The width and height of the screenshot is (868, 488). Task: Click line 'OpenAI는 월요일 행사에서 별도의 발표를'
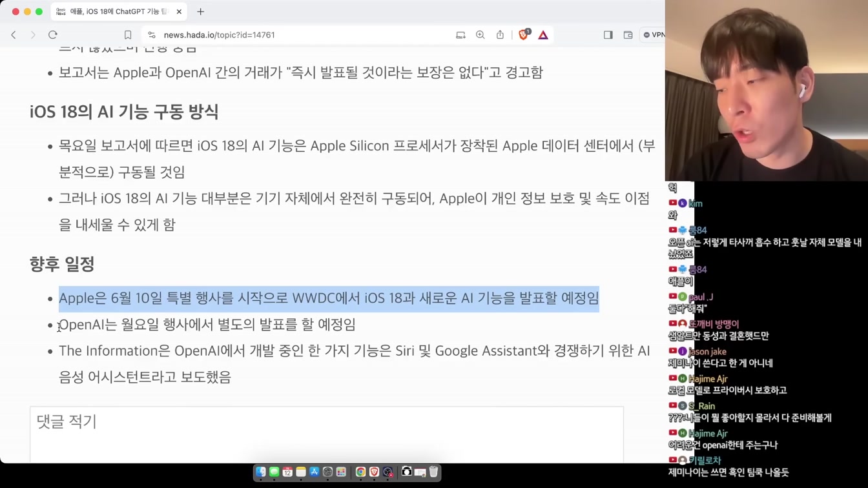(x=207, y=325)
